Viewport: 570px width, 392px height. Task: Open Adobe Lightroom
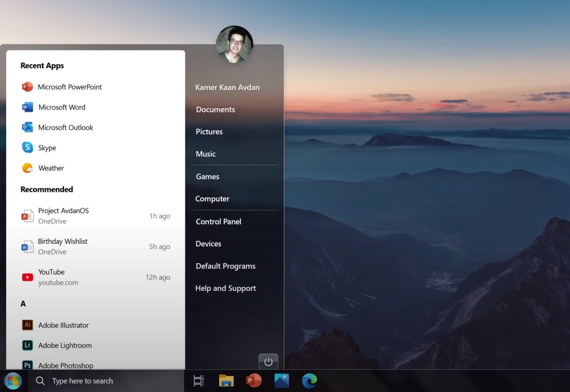(65, 345)
